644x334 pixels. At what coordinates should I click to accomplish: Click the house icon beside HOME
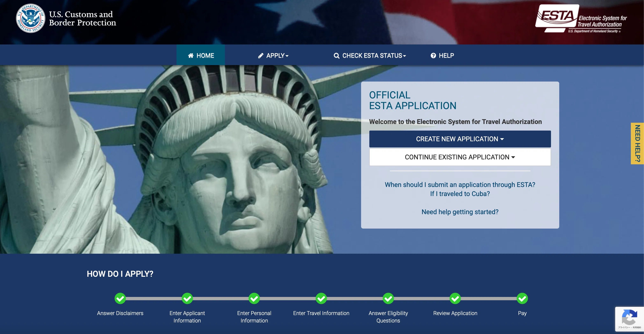click(191, 56)
